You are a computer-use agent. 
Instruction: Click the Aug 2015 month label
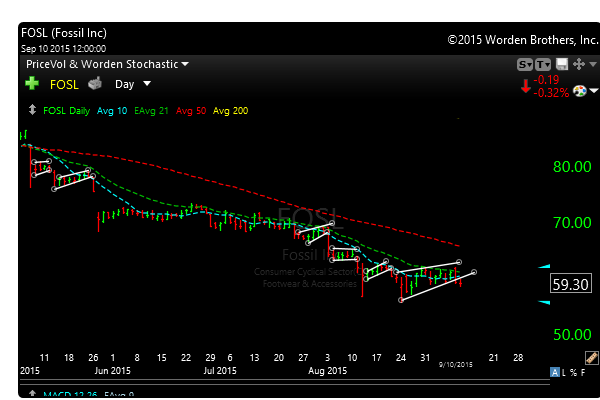(328, 371)
